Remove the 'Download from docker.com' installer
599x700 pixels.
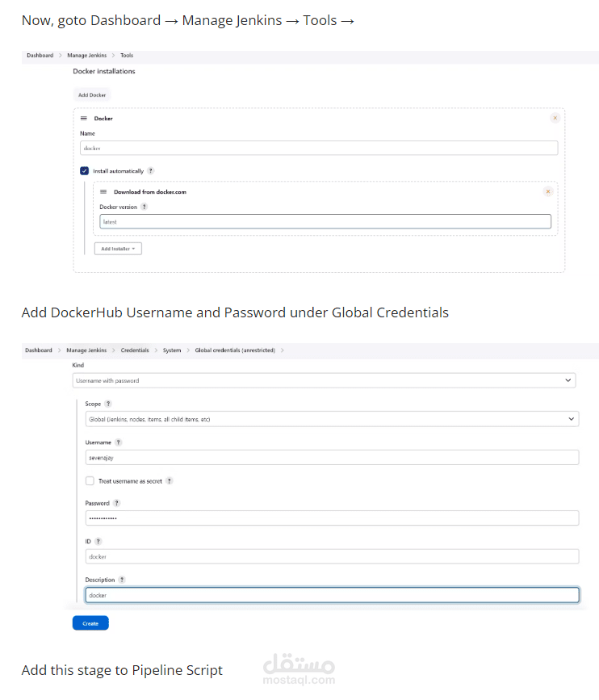[547, 191]
